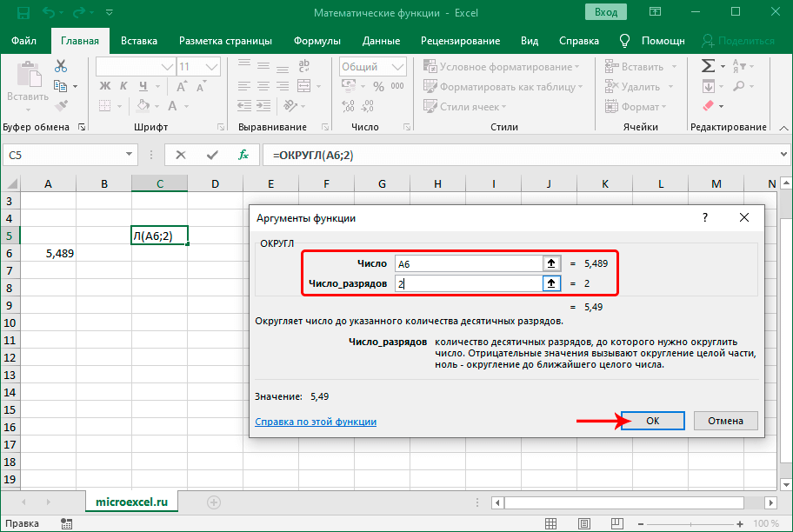The image size is (793, 532).
Task: Open help via dialog question mark
Action: [704, 218]
